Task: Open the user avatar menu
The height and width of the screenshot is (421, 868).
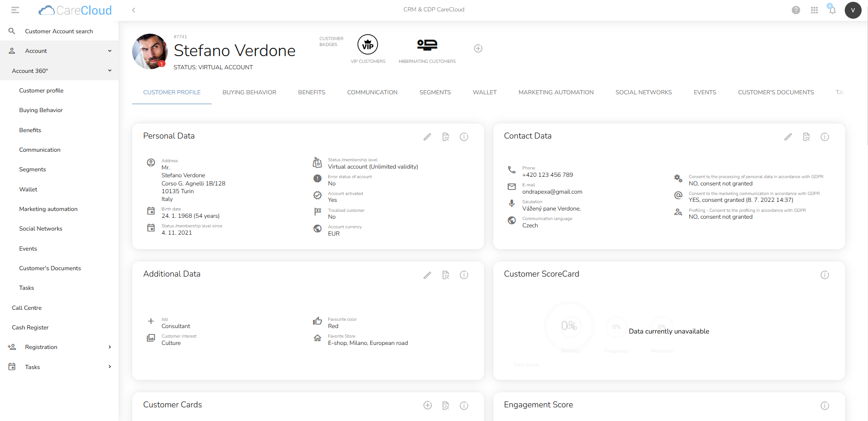Action: click(852, 10)
